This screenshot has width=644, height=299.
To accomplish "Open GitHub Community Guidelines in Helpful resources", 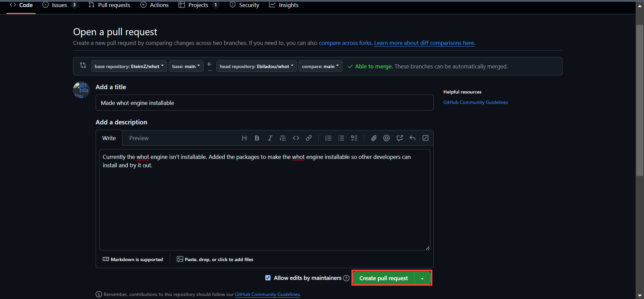I will click(x=476, y=102).
